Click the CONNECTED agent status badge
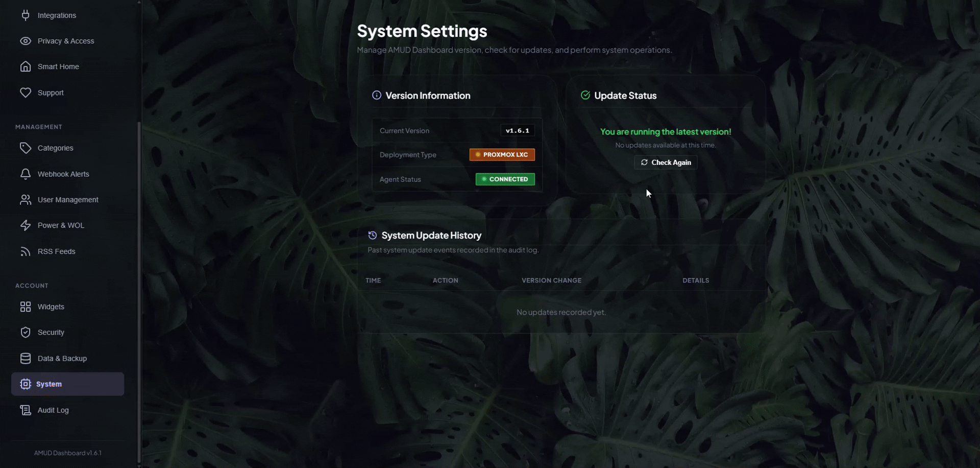Image resolution: width=980 pixels, height=468 pixels. tap(505, 179)
